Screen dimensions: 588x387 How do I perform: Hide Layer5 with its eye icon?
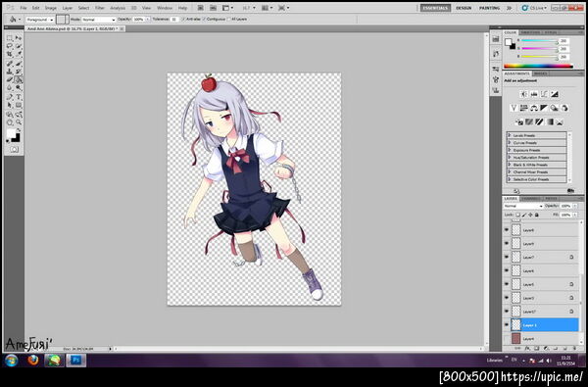(x=507, y=284)
